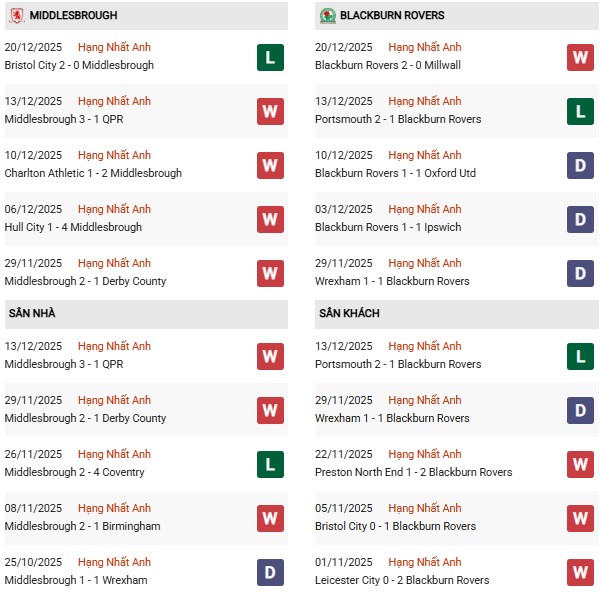Click the MIDDLESBROUGH team name header
600x593 pixels.
click(73, 16)
